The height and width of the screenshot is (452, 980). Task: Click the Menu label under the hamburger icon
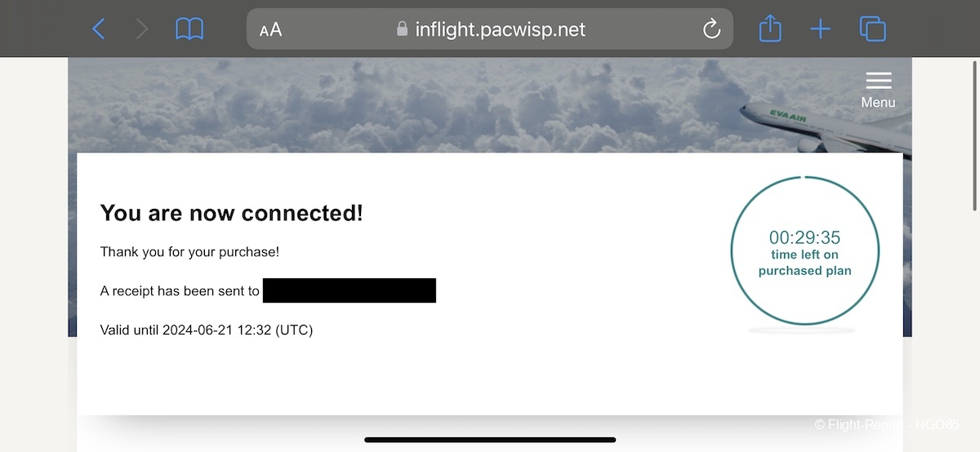point(878,103)
